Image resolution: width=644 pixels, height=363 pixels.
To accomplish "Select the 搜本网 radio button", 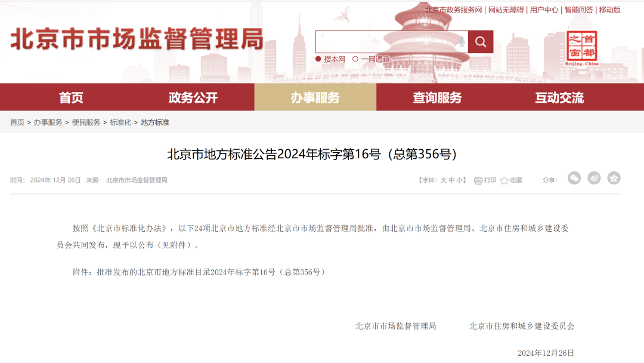I will pos(318,59).
